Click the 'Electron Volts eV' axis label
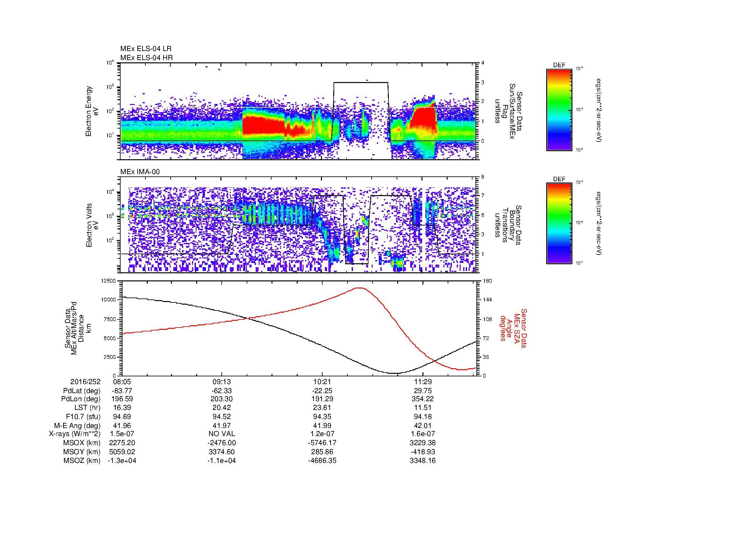 (92, 225)
